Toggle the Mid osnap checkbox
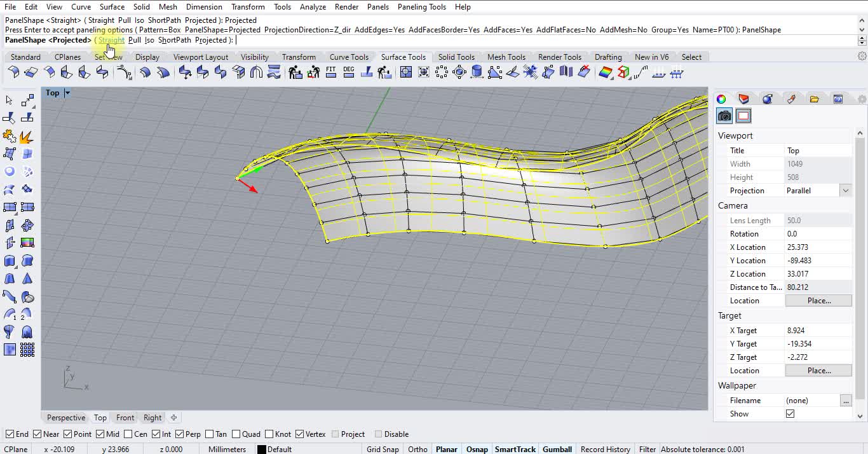 tap(100, 434)
